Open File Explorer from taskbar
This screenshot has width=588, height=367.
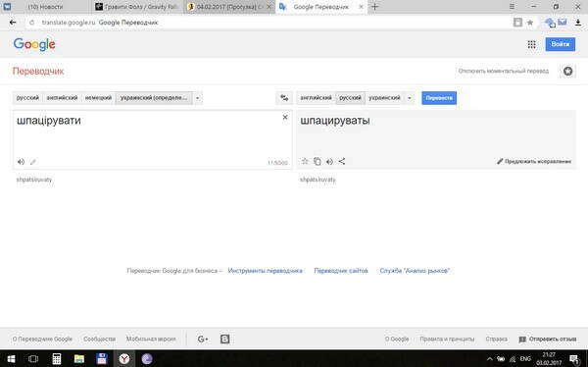[x=79, y=359]
